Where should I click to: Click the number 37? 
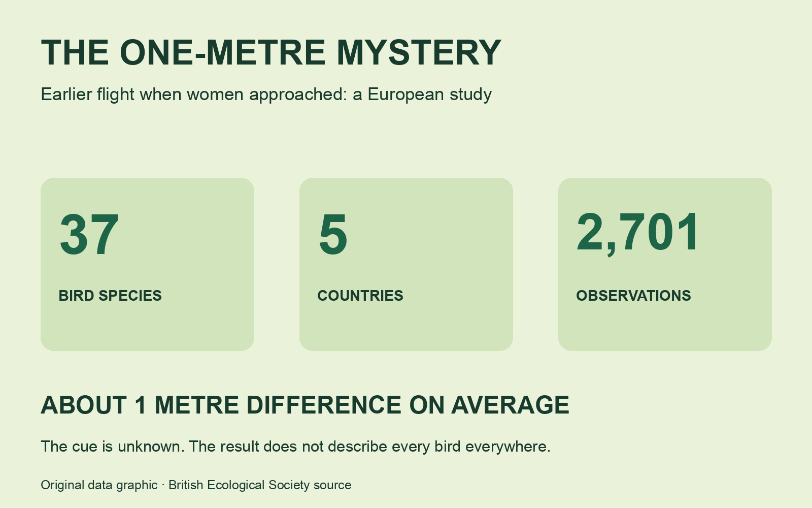[89, 235]
